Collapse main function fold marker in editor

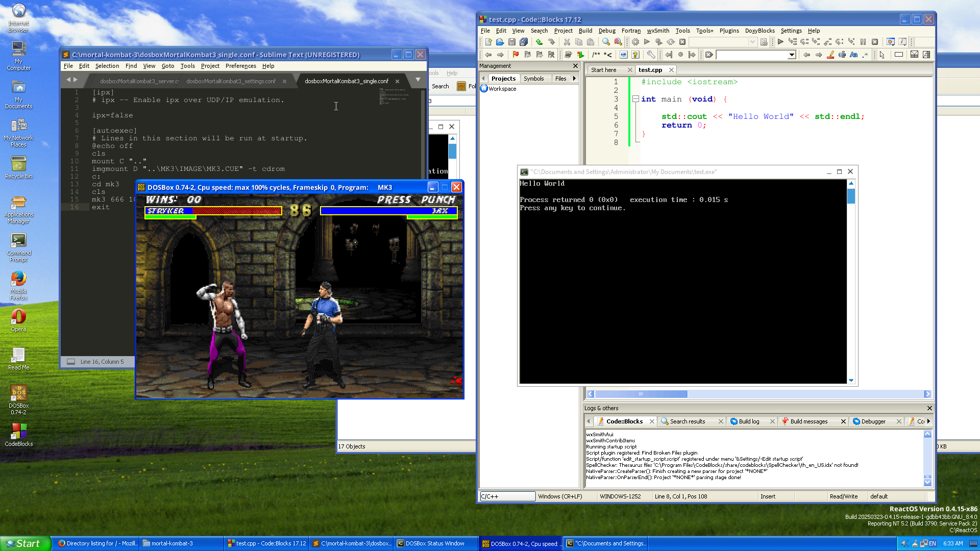pos(635,99)
